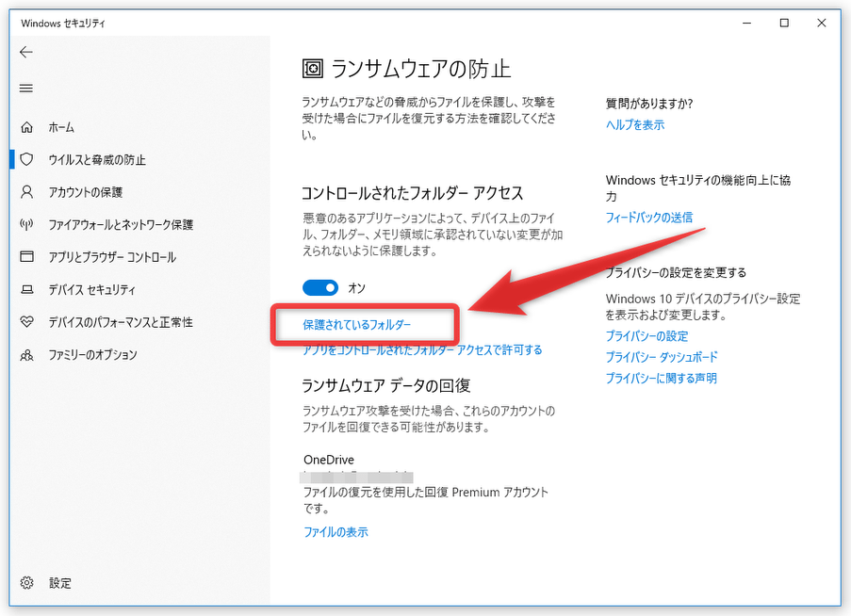Click the heart icon for device performance
The width and height of the screenshot is (851, 616).
(26, 322)
